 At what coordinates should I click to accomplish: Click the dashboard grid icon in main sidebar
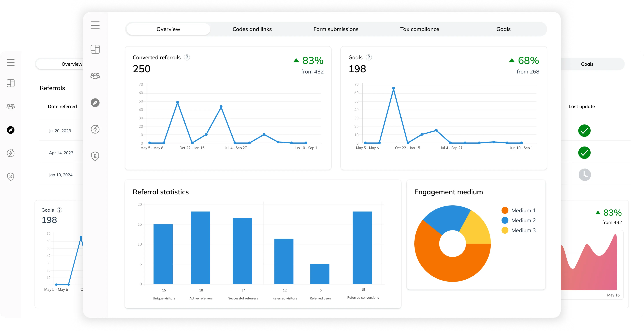95,49
